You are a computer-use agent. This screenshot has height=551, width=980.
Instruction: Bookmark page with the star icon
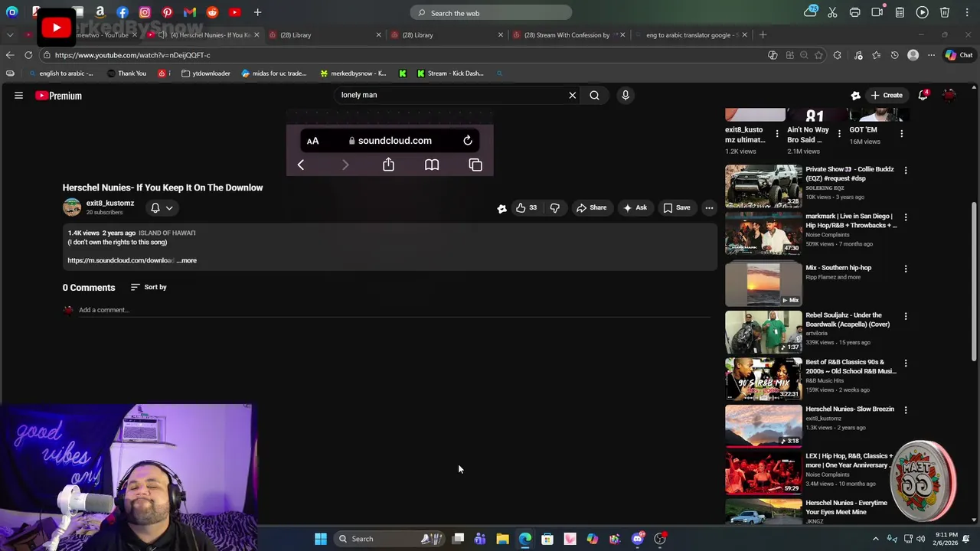pos(818,55)
